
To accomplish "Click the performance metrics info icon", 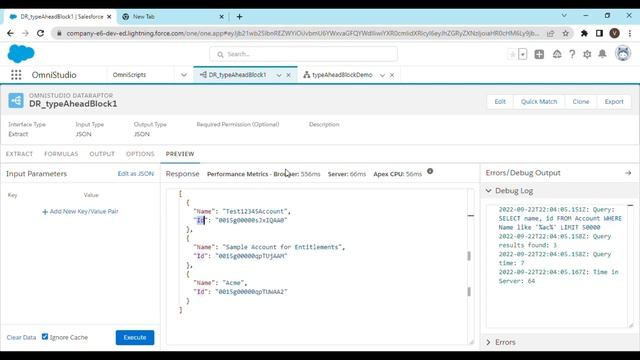I will (430, 171).
